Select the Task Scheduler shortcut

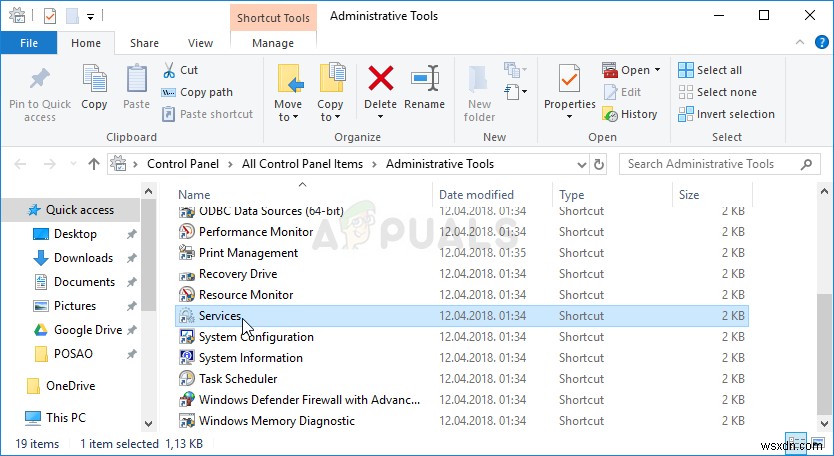pyautogui.click(x=238, y=379)
